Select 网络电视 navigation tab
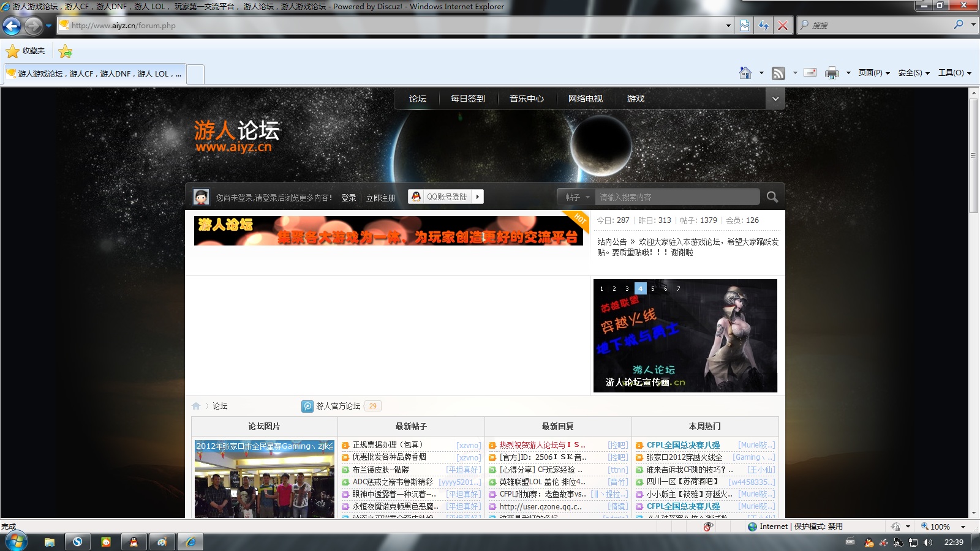 point(586,99)
